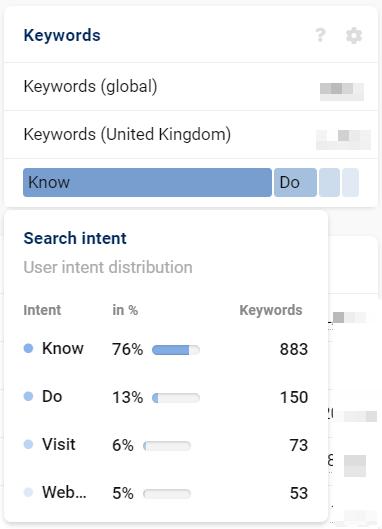This screenshot has width=382, height=529.
Task: Click the Web intent color dot
Action: click(28, 492)
